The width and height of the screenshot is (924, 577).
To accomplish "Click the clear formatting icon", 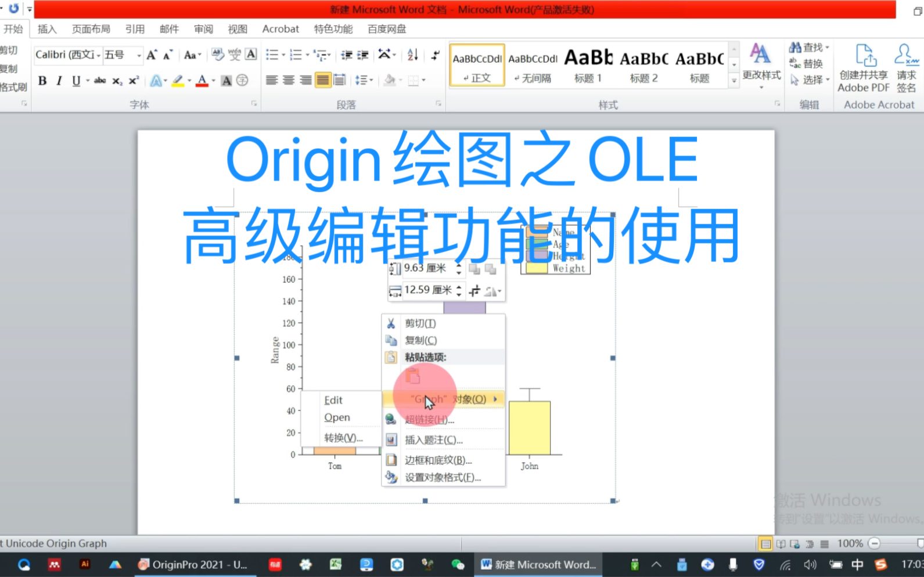I will (218, 55).
